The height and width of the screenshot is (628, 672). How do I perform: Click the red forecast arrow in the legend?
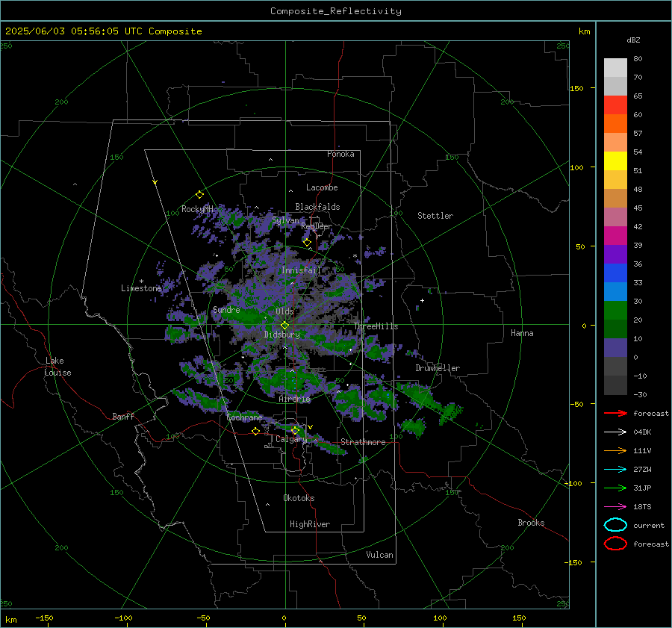(x=615, y=413)
